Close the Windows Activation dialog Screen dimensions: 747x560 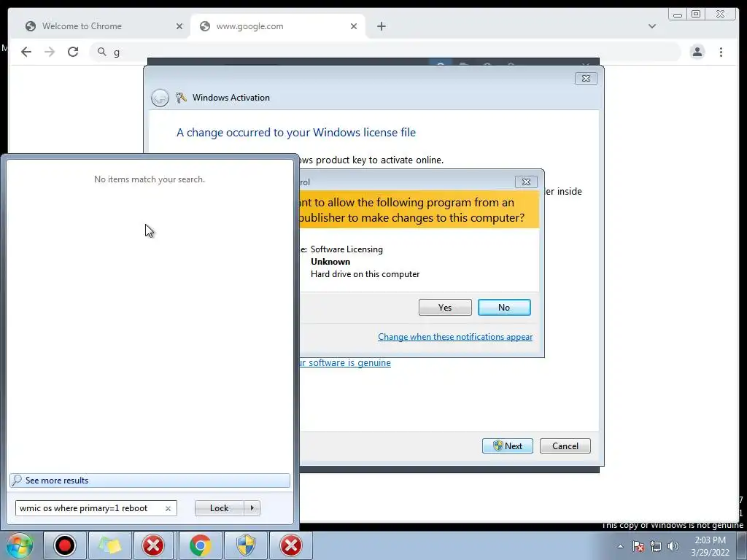586,78
